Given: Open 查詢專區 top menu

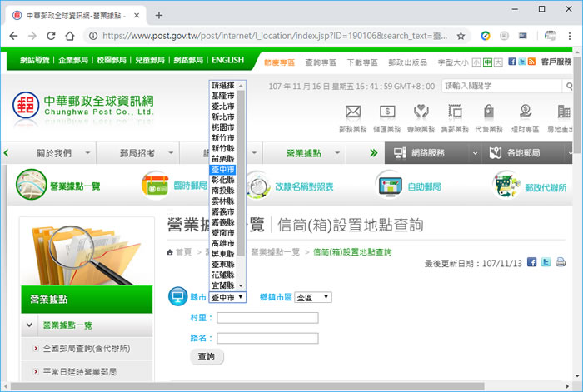Looking at the screenshot, I should coord(321,62).
